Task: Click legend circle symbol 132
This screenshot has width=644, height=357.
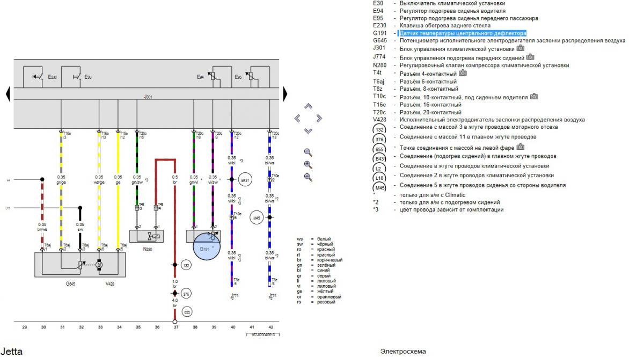Action: (x=379, y=129)
